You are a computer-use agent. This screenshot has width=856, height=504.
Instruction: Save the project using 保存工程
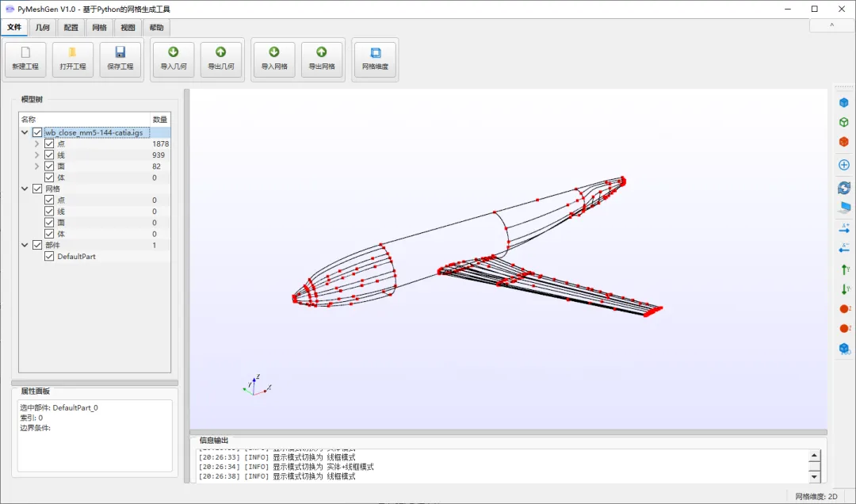click(x=120, y=59)
